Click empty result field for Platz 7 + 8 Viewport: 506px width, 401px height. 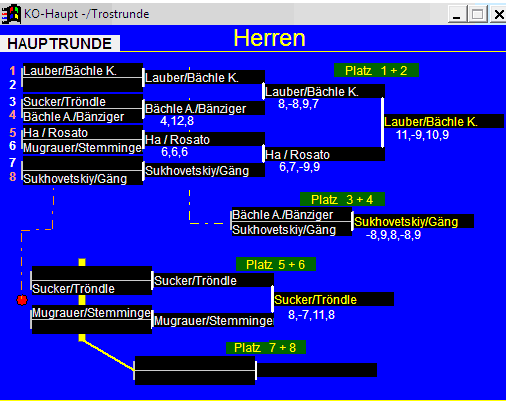click(317, 370)
